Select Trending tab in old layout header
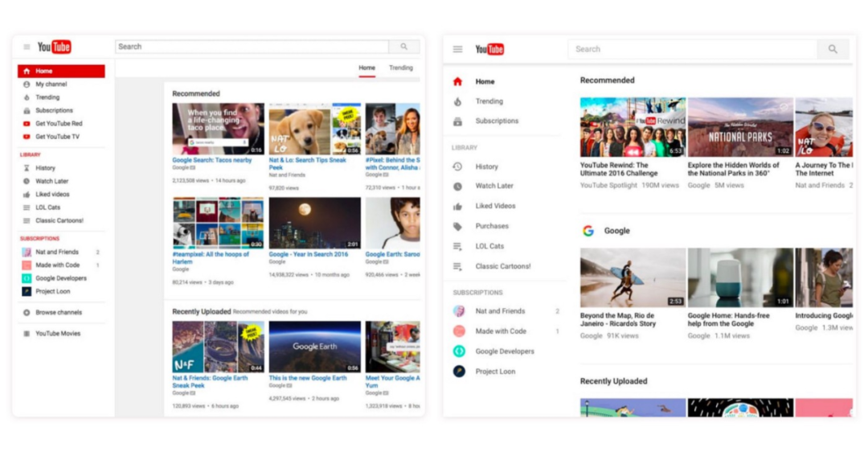The height and width of the screenshot is (452, 868). pyautogui.click(x=401, y=68)
